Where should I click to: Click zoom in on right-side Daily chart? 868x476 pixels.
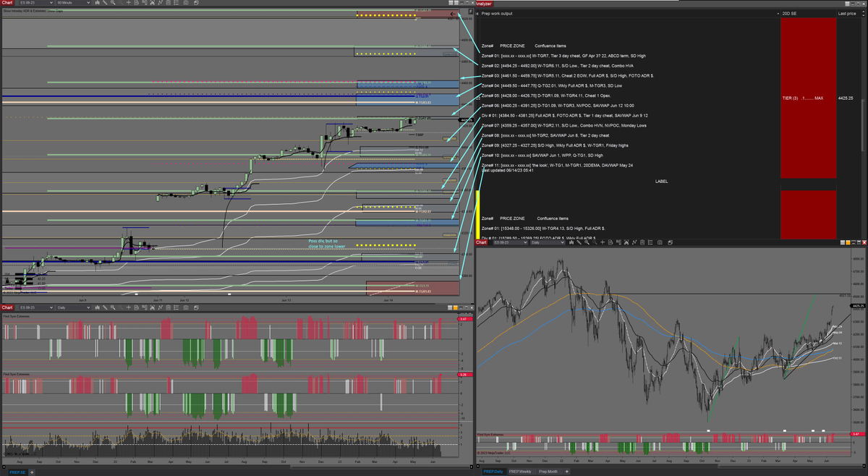pos(587,242)
